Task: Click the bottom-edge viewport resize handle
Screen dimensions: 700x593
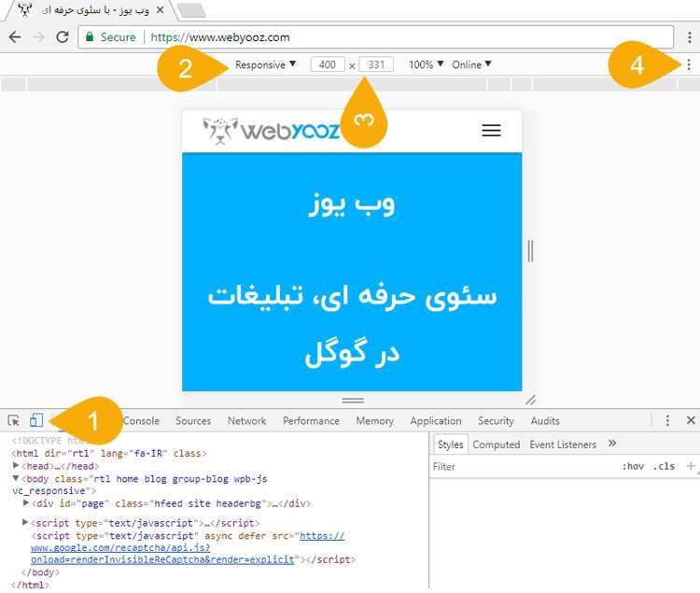Action: click(353, 400)
